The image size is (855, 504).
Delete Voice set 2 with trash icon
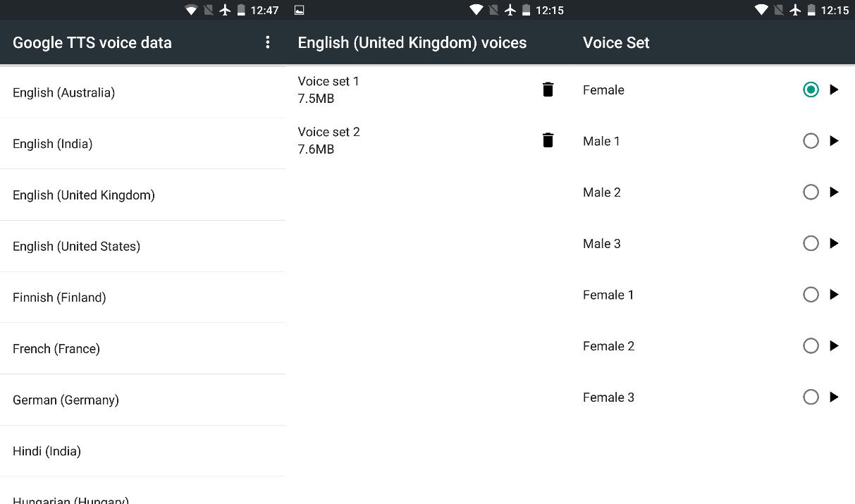tap(548, 140)
